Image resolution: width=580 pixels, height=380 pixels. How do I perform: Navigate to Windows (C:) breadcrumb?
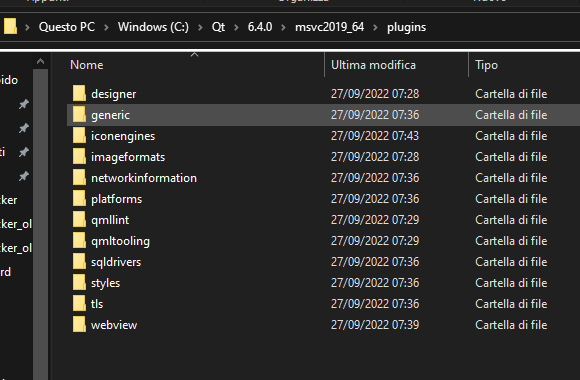(x=153, y=27)
